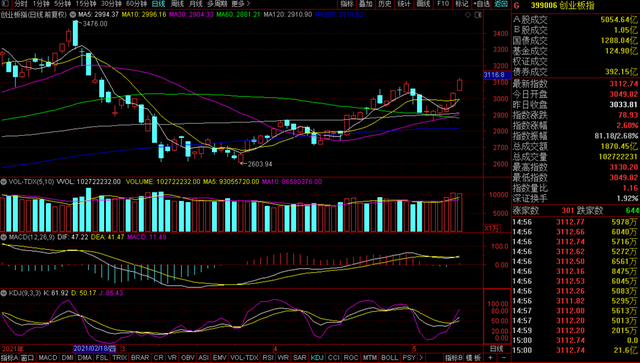Select the 2021/02/18 date marker
This screenshot has width=640, height=363.
(95, 349)
